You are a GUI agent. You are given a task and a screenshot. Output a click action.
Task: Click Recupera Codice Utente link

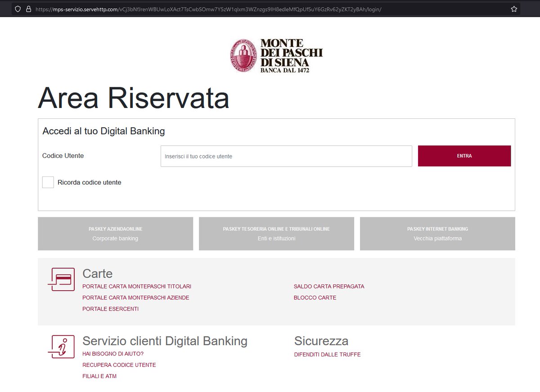point(119,365)
